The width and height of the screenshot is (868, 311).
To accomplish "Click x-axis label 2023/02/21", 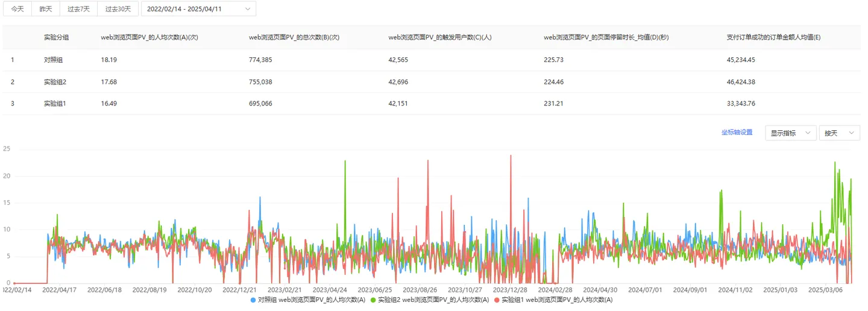I will tap(285, 289).
